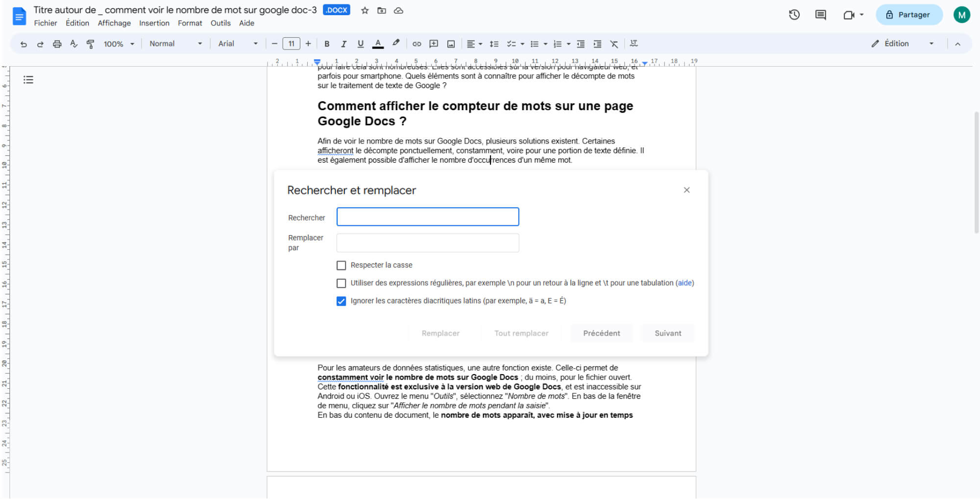View cloud save status icon
980x499 pixels.
pyautogui.click(x=399, y=10)
